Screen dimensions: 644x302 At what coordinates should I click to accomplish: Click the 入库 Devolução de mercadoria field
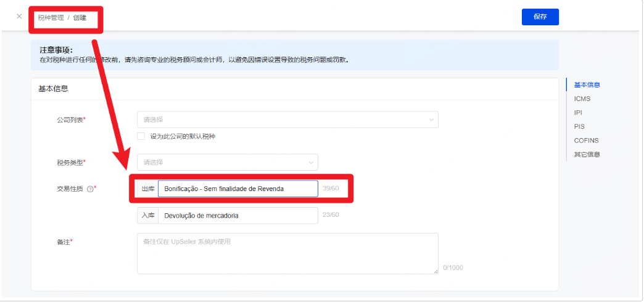(x=238, y=216)
